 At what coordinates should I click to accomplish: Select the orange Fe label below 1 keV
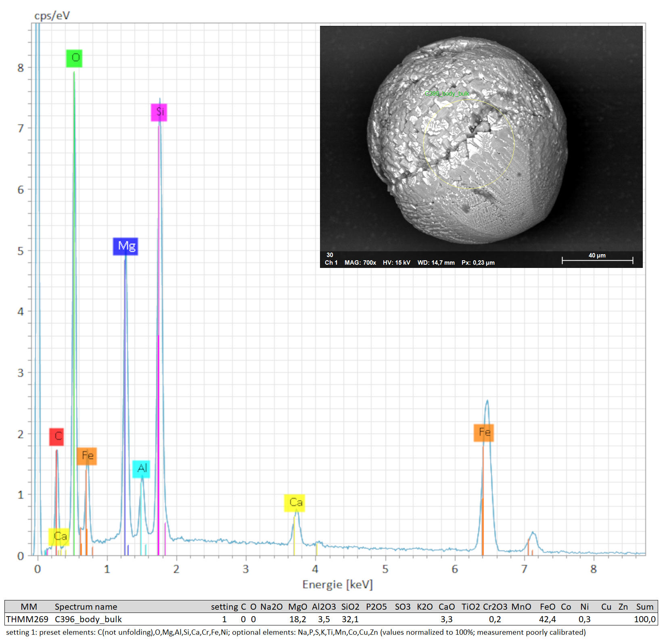tap(87, 456)
